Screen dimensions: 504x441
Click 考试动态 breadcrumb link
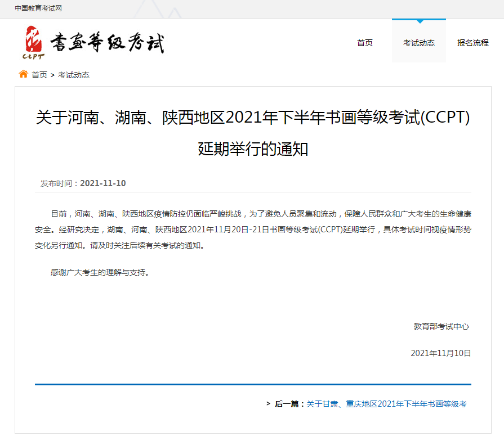(74, 75)
